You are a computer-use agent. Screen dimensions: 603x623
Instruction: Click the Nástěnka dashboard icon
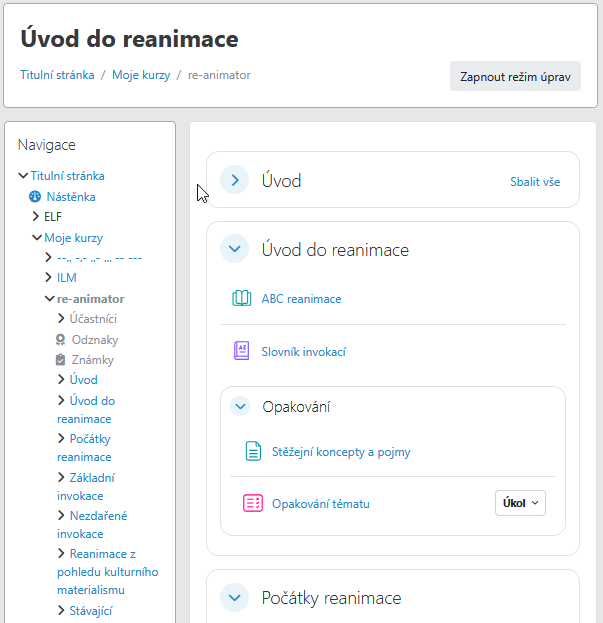click(35, 197)
